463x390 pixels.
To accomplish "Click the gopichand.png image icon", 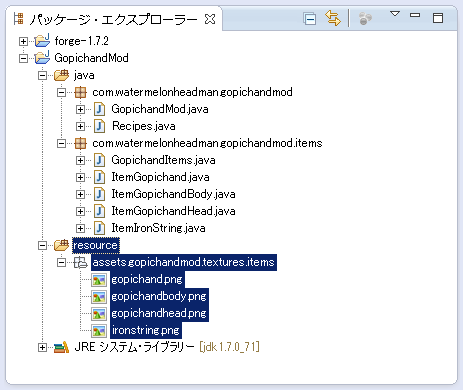I will click(x=99, y=280).
